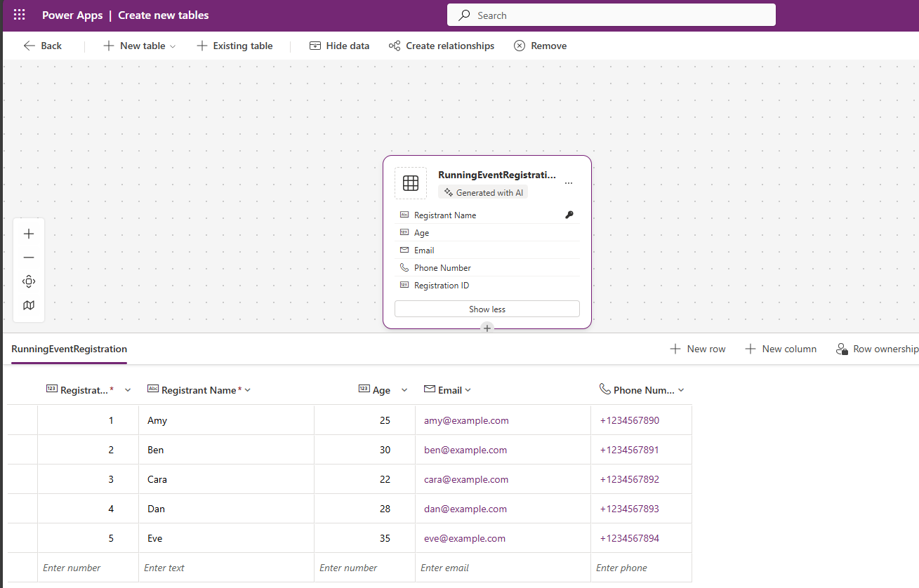Open the Age column header dropdown

click(x=404, y=390)
